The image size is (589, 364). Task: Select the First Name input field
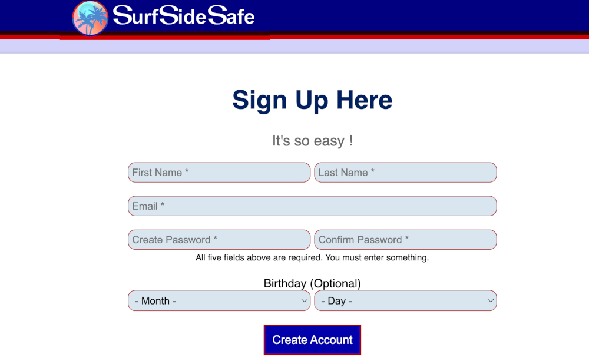[219, 172]
